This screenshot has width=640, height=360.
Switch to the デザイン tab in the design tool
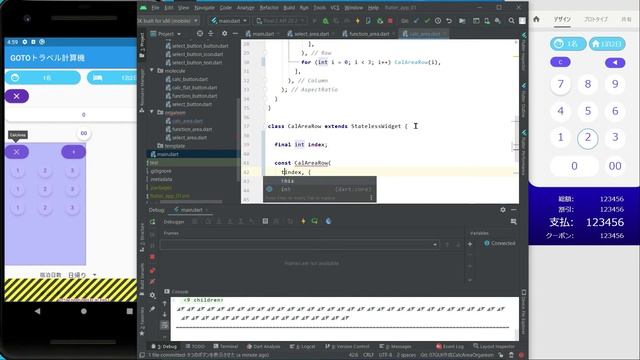562,19
